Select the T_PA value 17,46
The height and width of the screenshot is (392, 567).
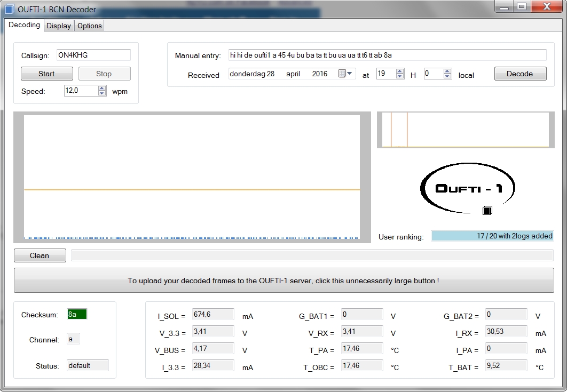pos(362,348)
